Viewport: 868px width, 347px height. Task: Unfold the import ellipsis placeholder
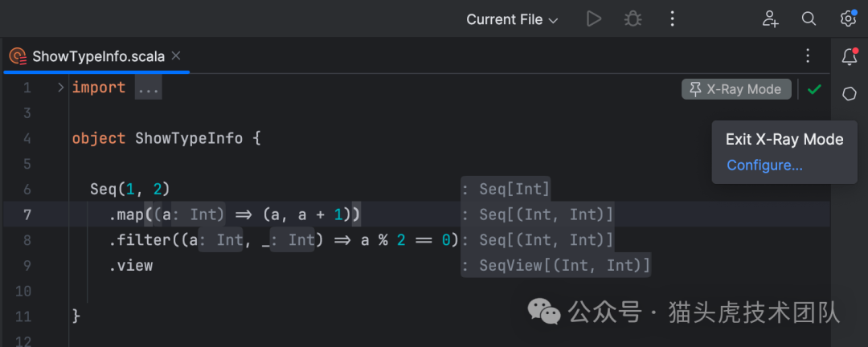[148, 88]
